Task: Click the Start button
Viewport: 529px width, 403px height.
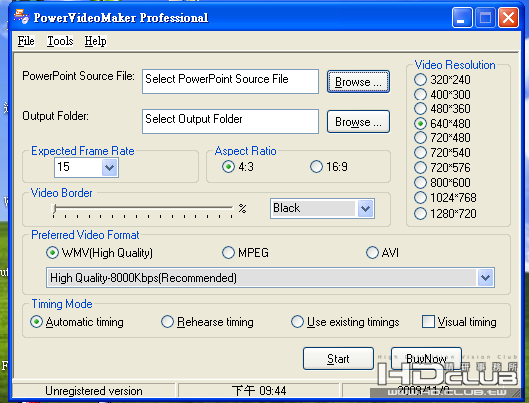Action: click(x=338, y=359)
